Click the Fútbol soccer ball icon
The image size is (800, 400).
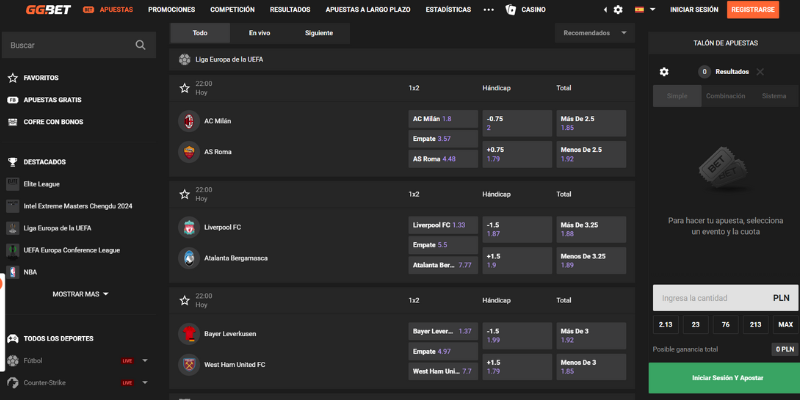(13, 361)
